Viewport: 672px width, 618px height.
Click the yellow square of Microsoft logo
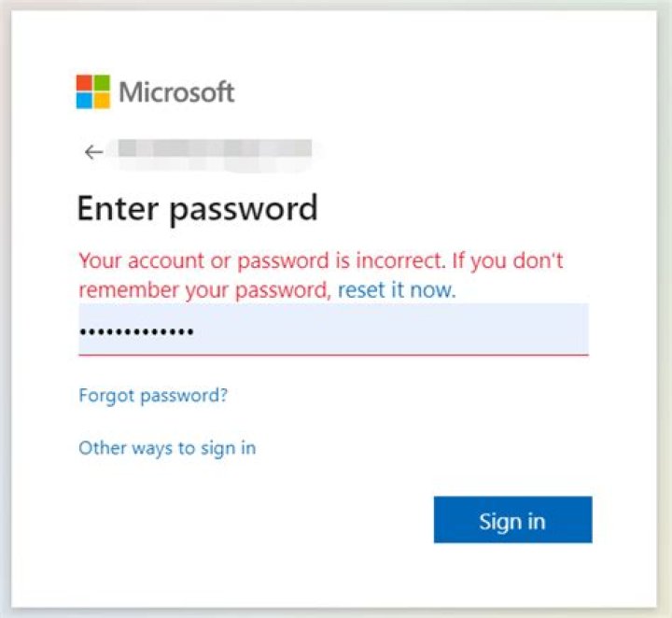tap(102, 100)
